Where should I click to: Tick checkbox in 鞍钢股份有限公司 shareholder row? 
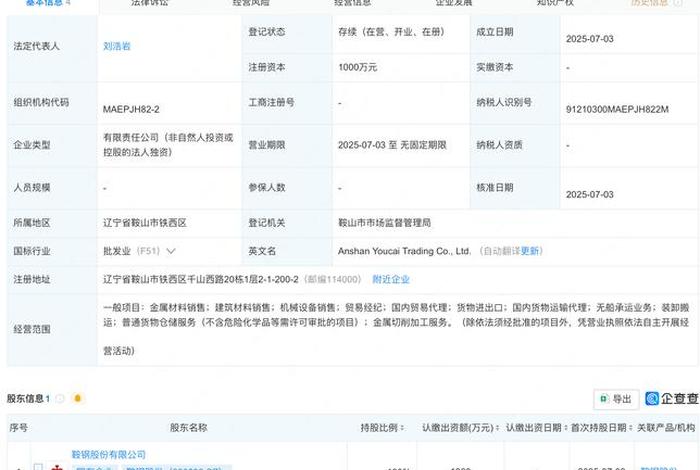click(x=38, y=467)
